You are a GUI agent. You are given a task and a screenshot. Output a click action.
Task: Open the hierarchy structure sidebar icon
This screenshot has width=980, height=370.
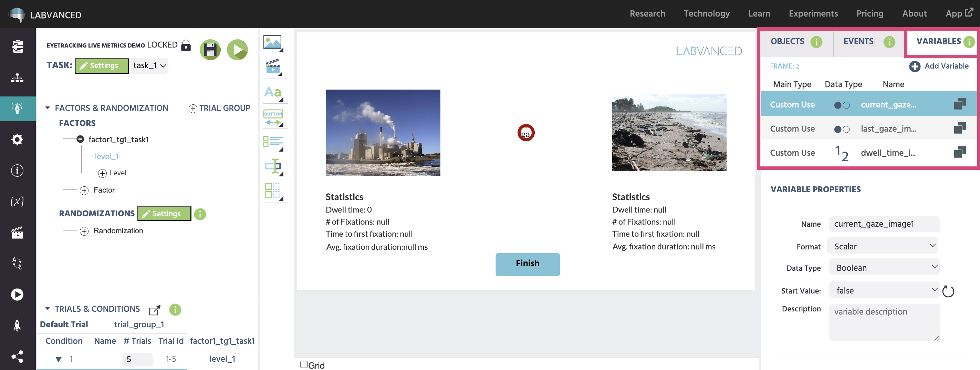coord(17,78)
